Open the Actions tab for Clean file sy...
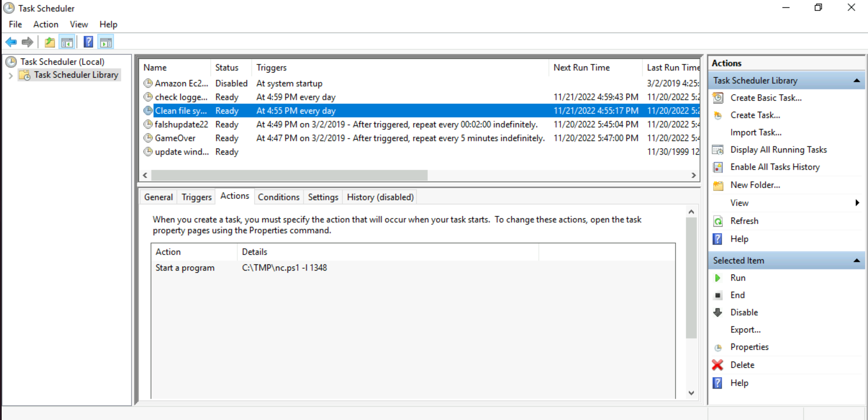 pyautogui.click(x=234, y=197)
